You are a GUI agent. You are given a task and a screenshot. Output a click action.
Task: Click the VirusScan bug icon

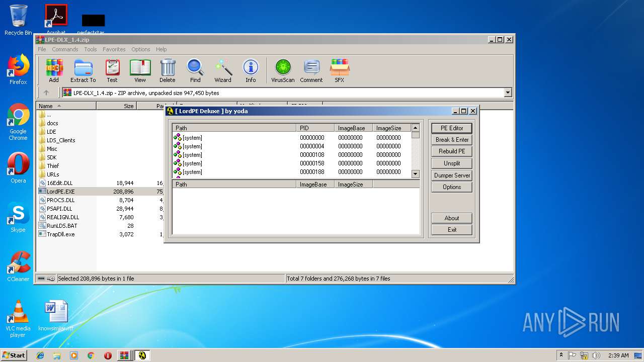tap(283, 70)
